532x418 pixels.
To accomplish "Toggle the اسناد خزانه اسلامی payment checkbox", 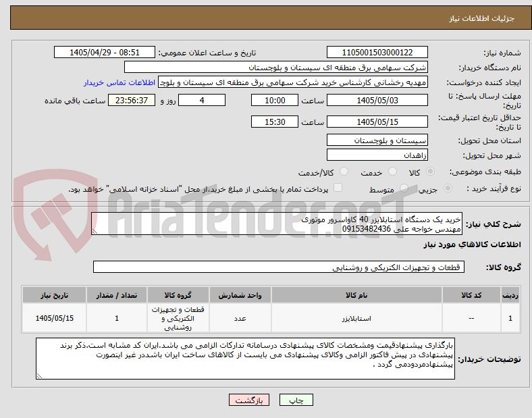I will 338,188.
